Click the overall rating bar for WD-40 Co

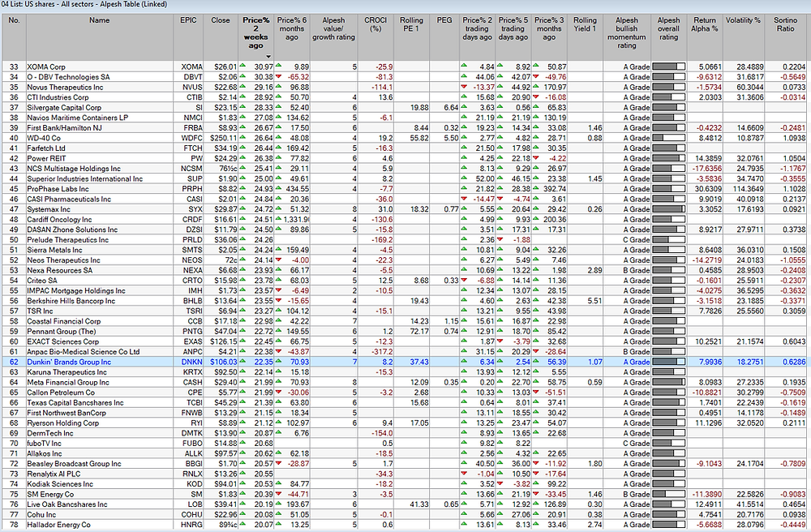coord(669,138)
